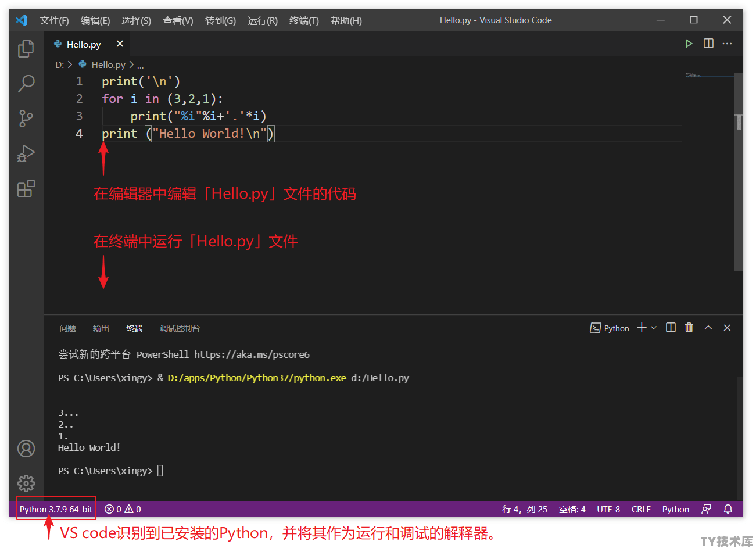The width and height of the screenshot is (756, 552).
Task: Click the "Hello World!\n" string in editor
Action: (210, 134)
